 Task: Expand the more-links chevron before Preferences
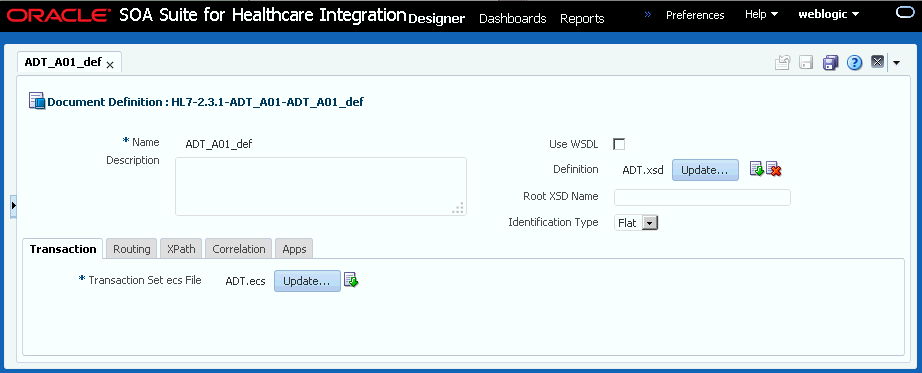pos(647,14)
